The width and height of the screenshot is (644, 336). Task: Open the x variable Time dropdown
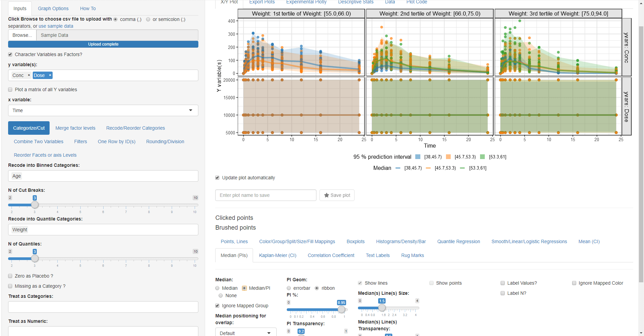(x=103, y=110)
